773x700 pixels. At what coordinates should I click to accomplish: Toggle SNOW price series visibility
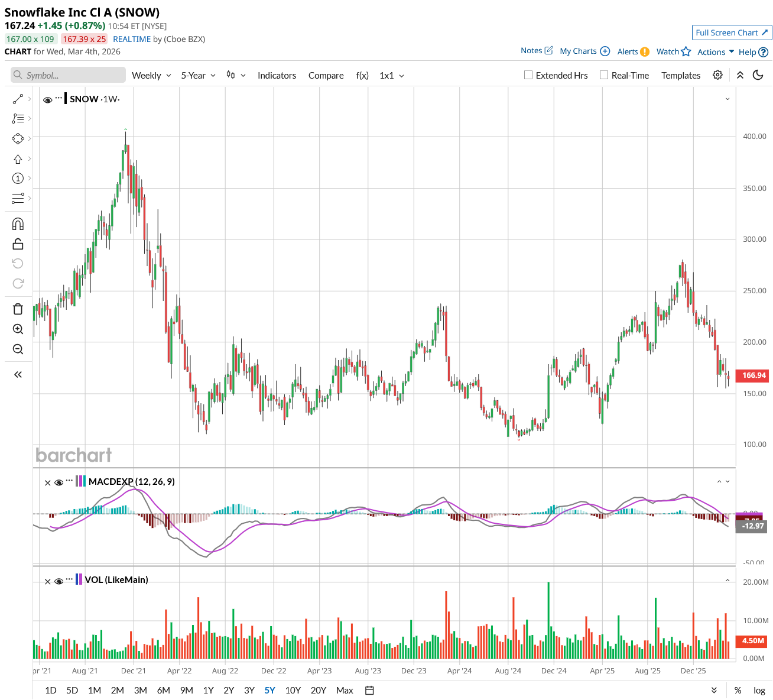click(48, 100)
